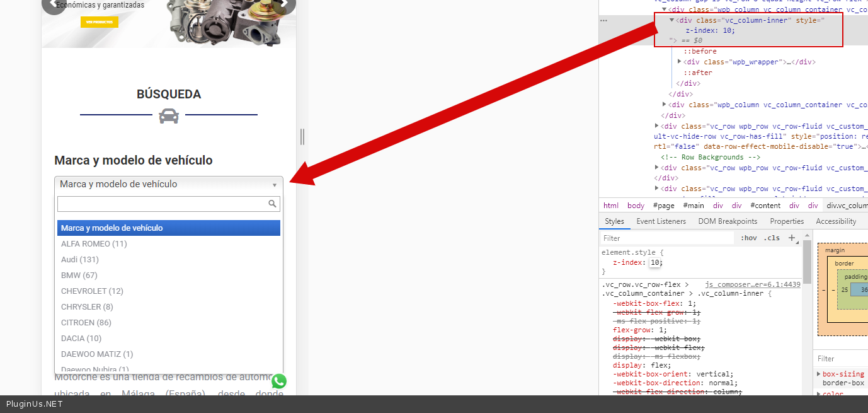Toggle the .cls element classes panel
868x413 pixels.
(x=772, y=238)
